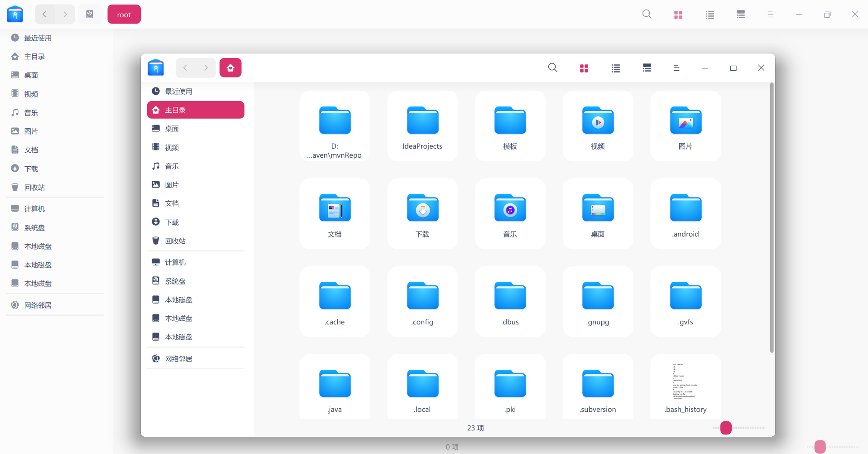Adjust icon size slider in front home window
Image resolution: width=868 pixels, height=454 pixels.
tap(726, 428)
